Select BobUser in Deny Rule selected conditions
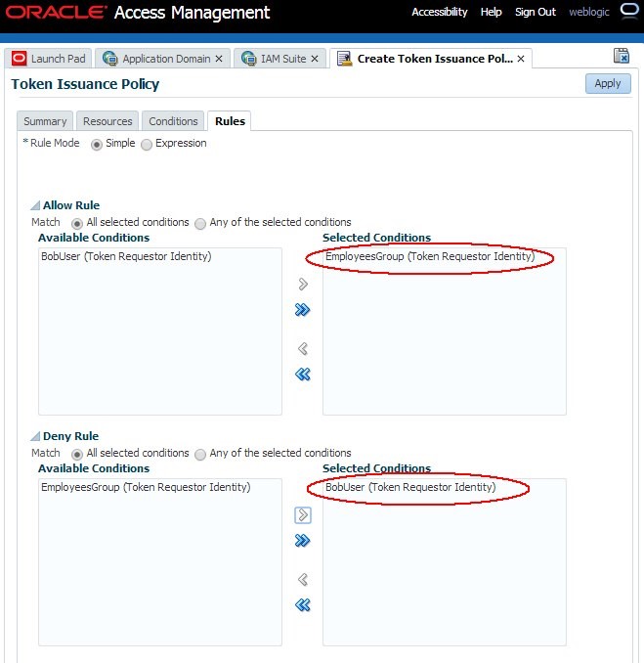Image resolution: width=644 pixels, height=663 pixels. 410,487
